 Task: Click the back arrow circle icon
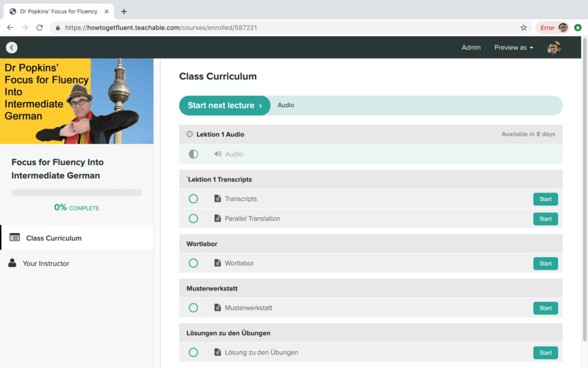(x=11, y=48)
